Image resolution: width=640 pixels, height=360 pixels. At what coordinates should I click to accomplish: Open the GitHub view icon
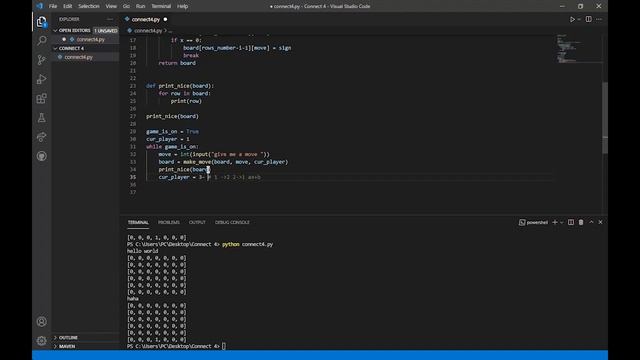click(x=41, y=156)
